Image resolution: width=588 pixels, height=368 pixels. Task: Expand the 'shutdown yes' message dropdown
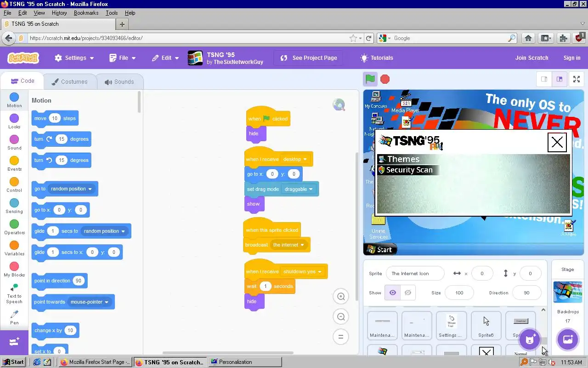click(x=302, y=271)
